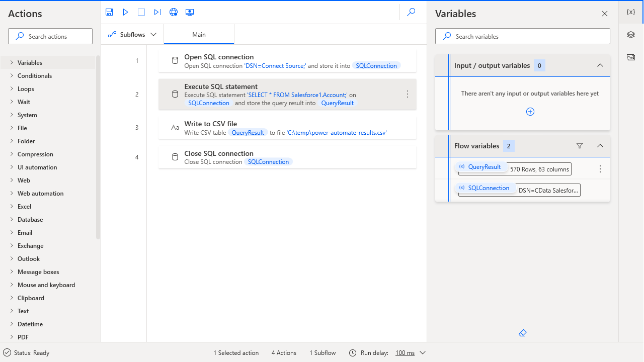
Task: Click the Save flow icon
Action: click(x=109, y=12)
